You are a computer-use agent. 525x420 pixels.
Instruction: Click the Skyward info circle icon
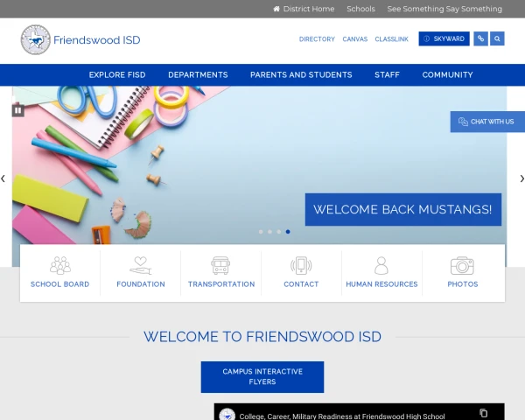coord(427,38)
